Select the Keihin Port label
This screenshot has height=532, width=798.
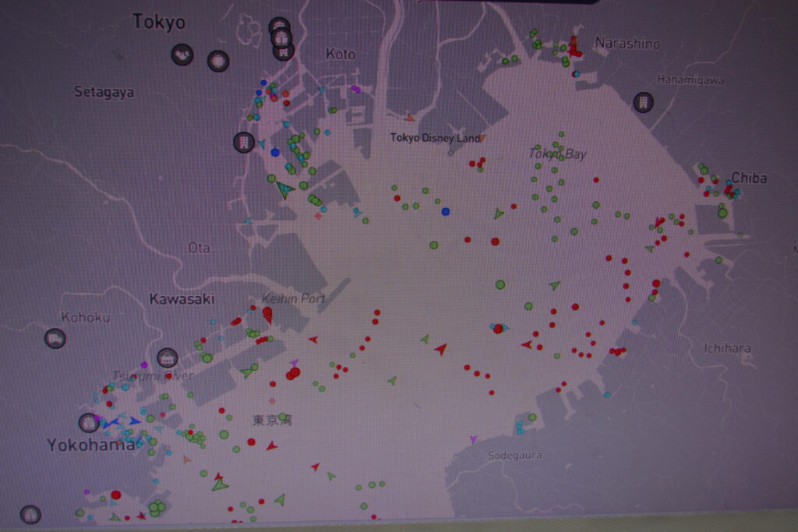click(294, 298)
